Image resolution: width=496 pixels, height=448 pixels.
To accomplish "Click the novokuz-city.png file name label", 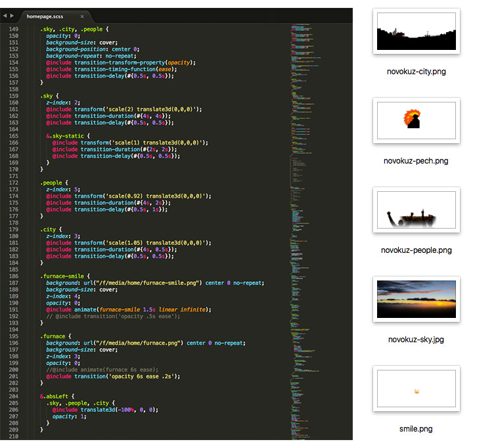I will (416, 71).
